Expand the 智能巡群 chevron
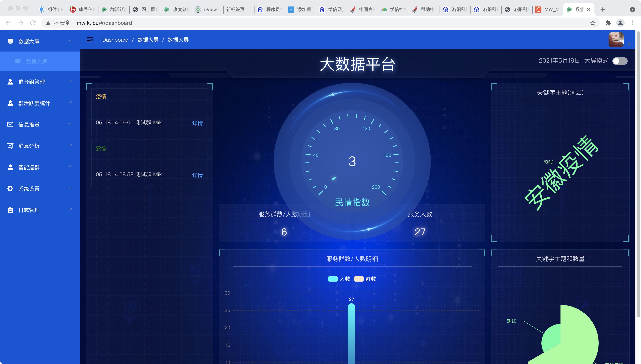This screenshot has height=364, width=641. [70, 166]
